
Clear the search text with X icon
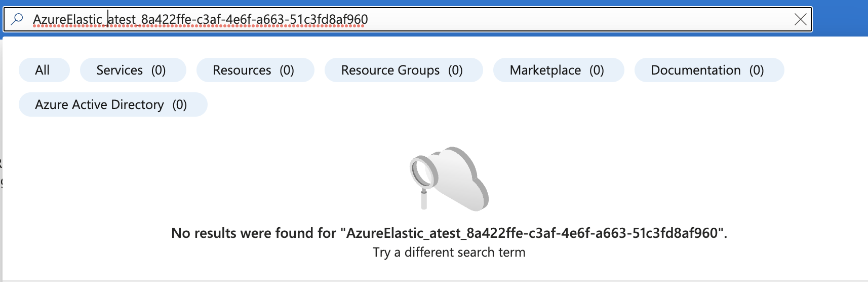(800, 19)
